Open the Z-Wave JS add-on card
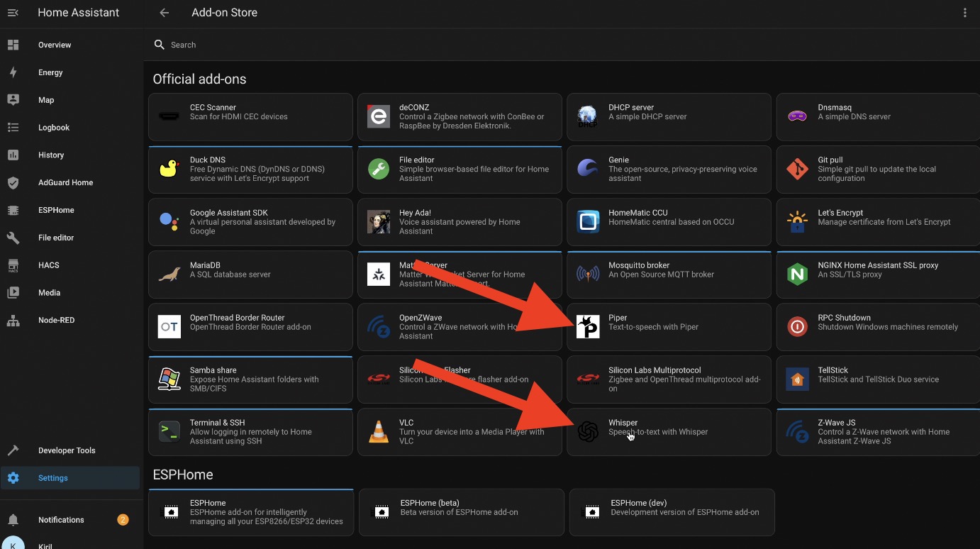 coord(878,431)
